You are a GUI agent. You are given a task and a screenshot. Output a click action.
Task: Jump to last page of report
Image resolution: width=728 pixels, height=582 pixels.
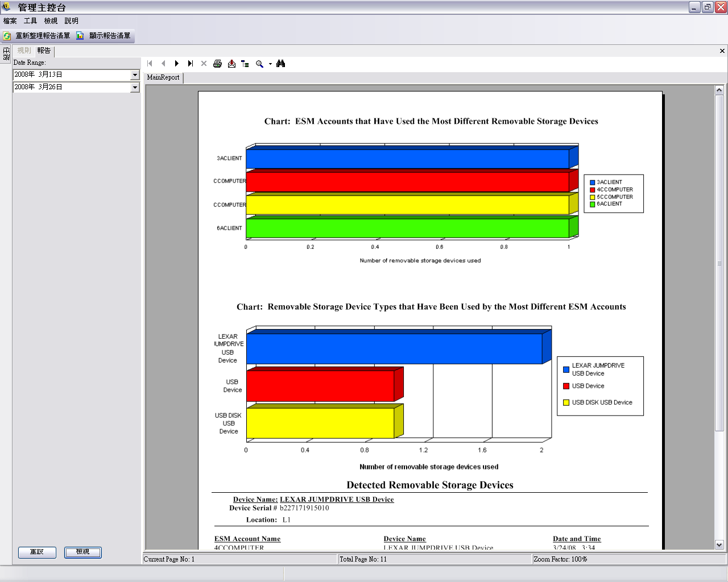click(x=191, y=64)
